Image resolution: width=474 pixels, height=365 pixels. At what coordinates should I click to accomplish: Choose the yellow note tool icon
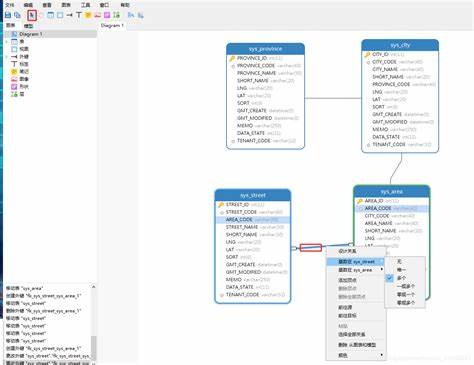click(x=88, y=15)
